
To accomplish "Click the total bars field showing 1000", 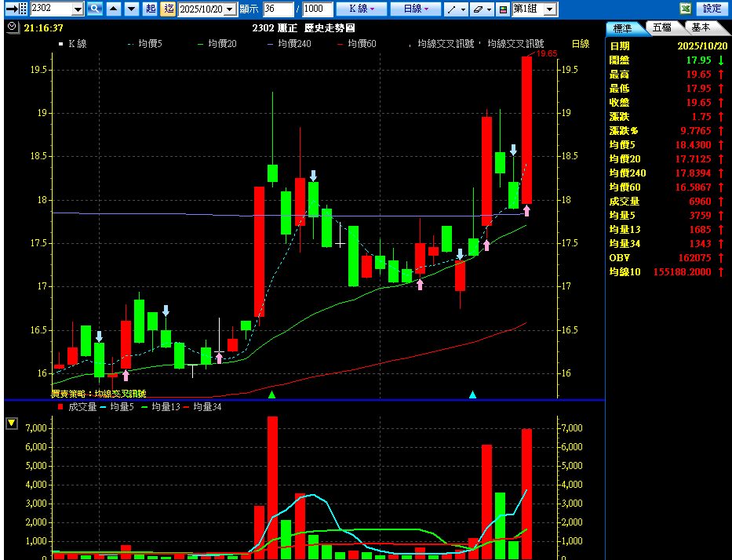I will pyautogui.click(x=318, y=9).
